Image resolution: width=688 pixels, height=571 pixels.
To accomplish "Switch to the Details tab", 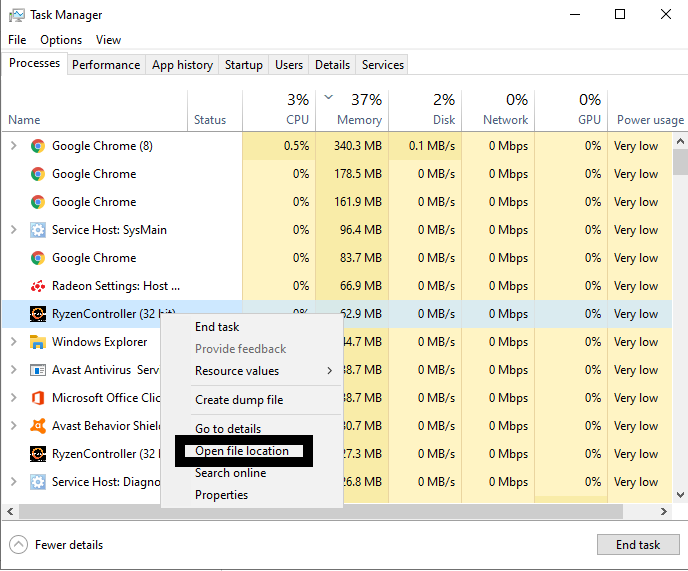I will (x=332, y=65).
